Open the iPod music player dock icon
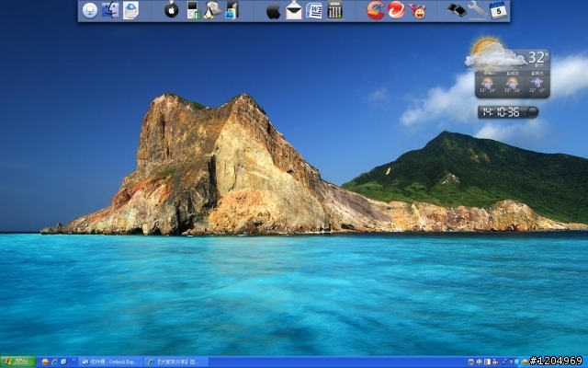This screenshot has width=588, height=368. (x=194, y=10)
